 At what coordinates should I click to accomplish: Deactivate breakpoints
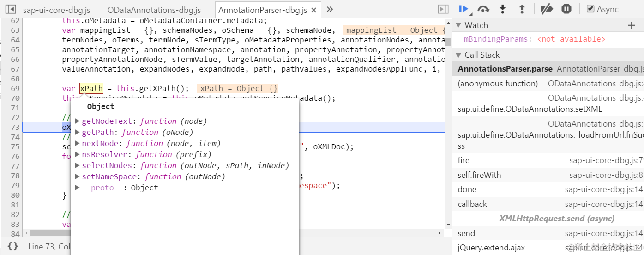pos(547,9)
